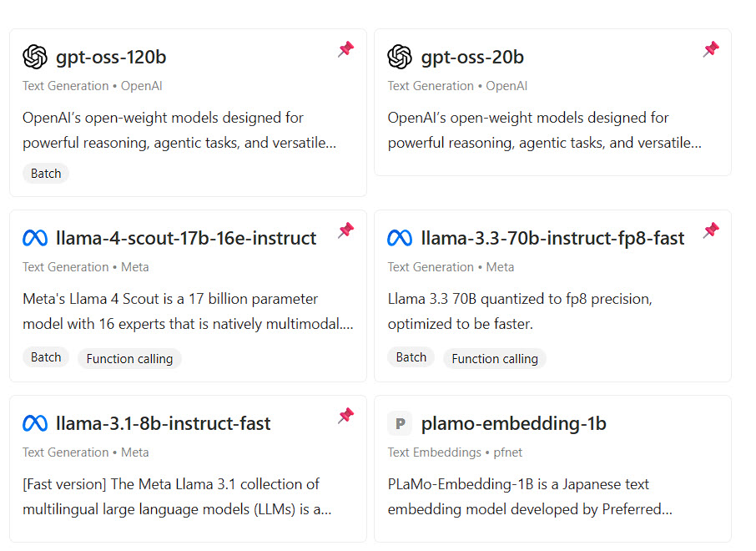Click the OpenAI logo on gpt-oss-20b
This screenshot has height=551, width=756.
pyautogui.click(x=400, y=57)
